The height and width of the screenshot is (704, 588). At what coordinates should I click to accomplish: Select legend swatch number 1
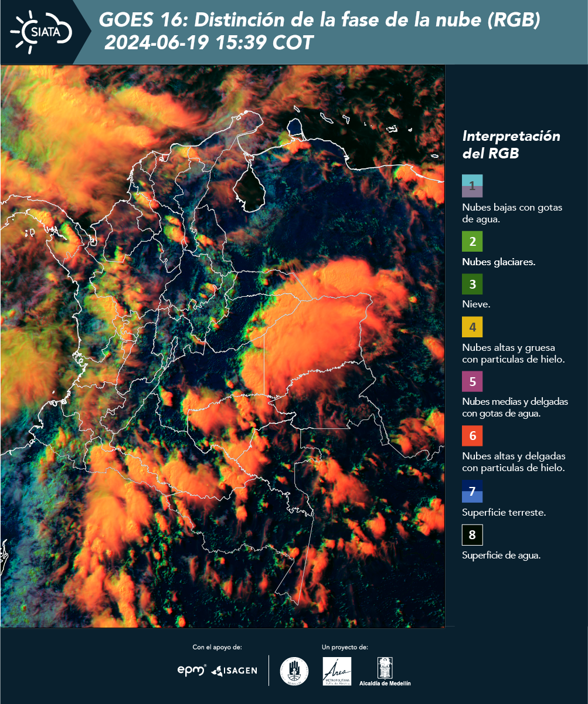(473, 185)
